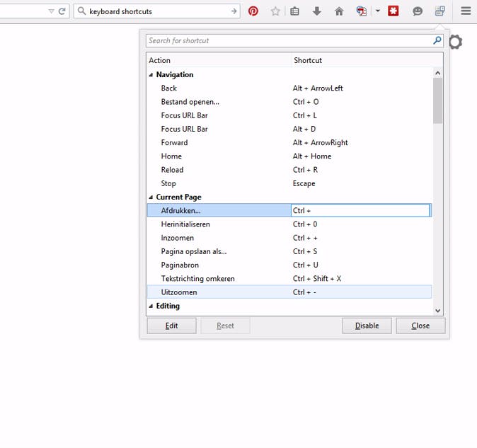Click the magnifier icon in shortcut search
Viewport: 477px width, 448px height.
click(x=437, y=40)
